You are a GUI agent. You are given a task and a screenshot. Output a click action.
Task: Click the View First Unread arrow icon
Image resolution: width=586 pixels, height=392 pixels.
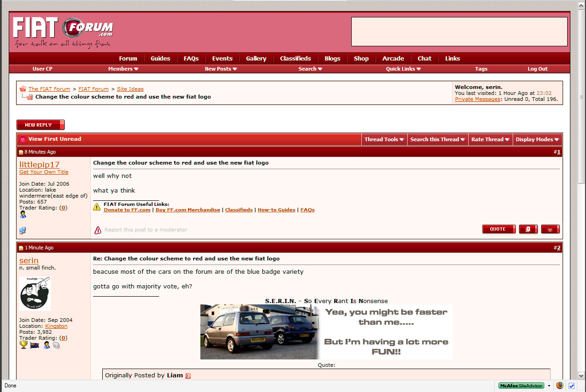click(22, 139)
